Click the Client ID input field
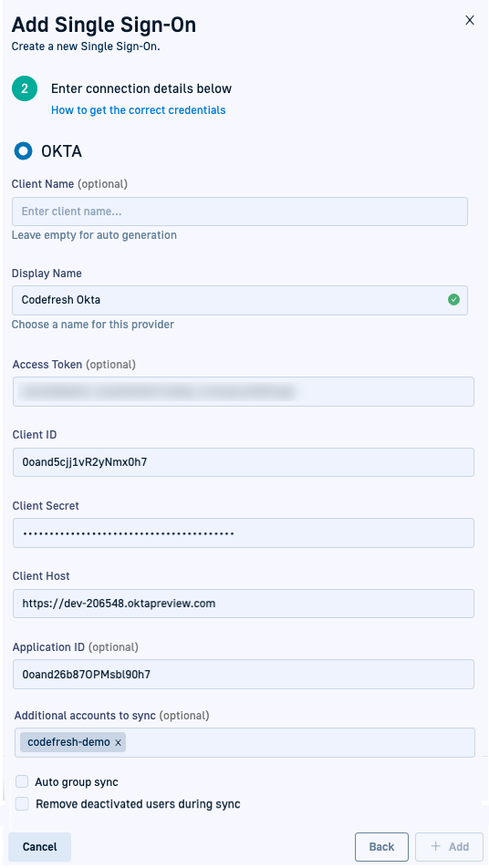489x868 pixels. click(243, 462)
